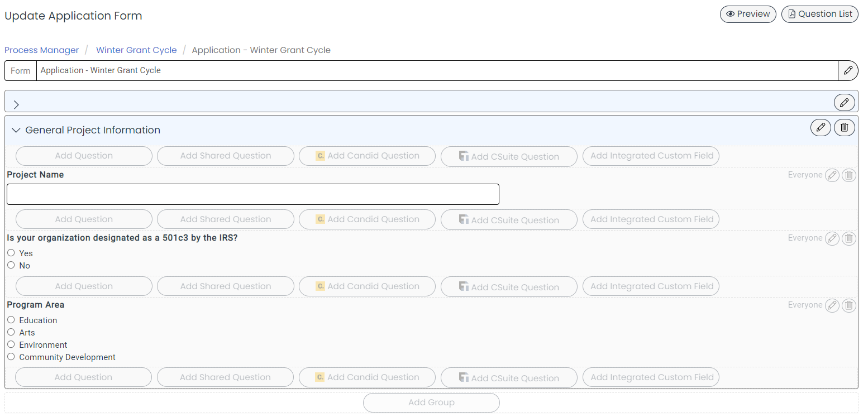
Task: Edit the 501c3 question
Action: click(832, 238)
